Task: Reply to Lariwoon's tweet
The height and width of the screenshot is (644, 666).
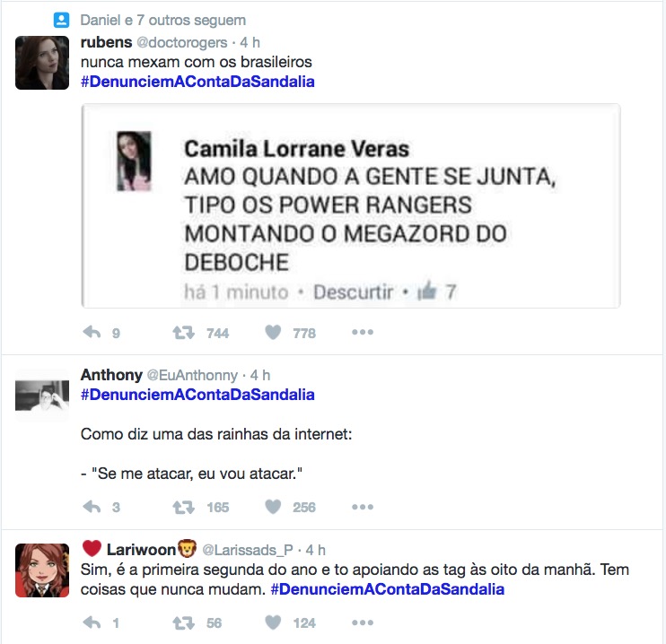Action: pos(92,622)
